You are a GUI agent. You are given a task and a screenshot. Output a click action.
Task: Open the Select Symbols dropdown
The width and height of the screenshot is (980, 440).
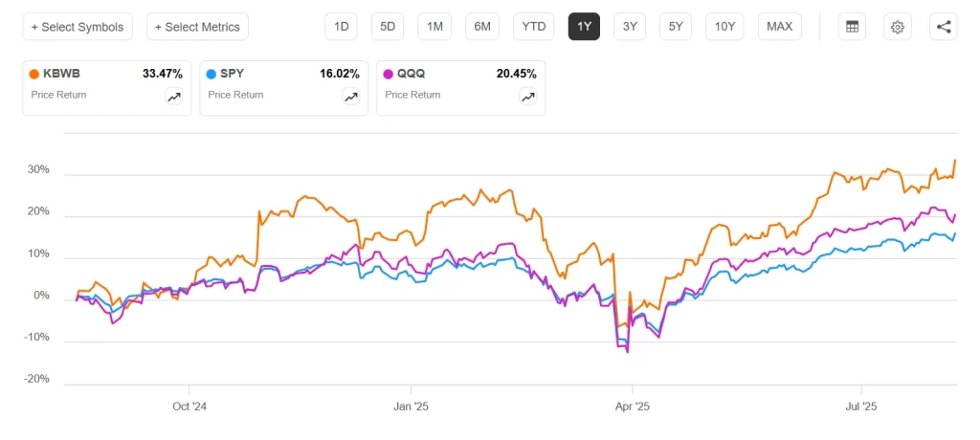[78, 27]
